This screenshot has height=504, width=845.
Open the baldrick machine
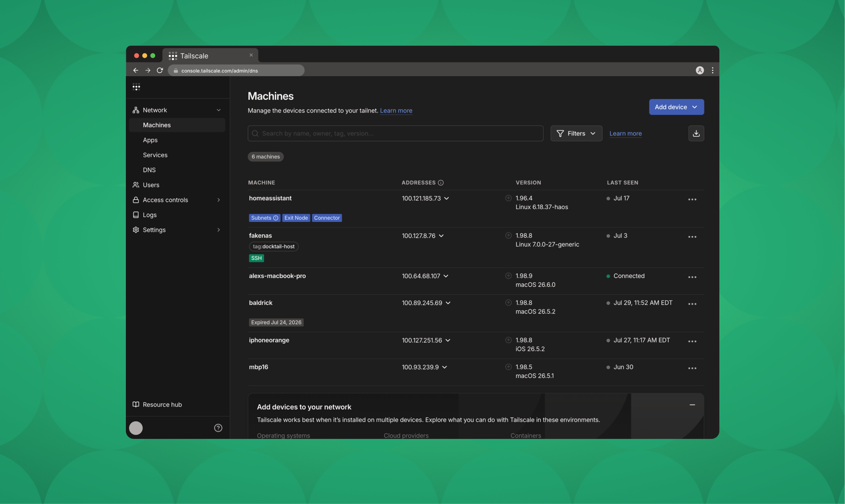click(x=261, y=303)
